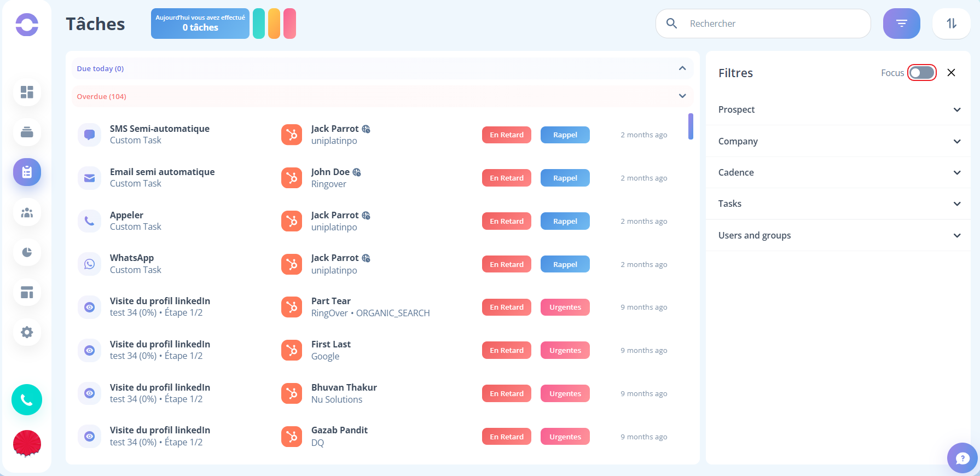The width and height of the screenshot is (980, 476).
Task: Collapse the Due today (0) section
Action: (382, 68)
